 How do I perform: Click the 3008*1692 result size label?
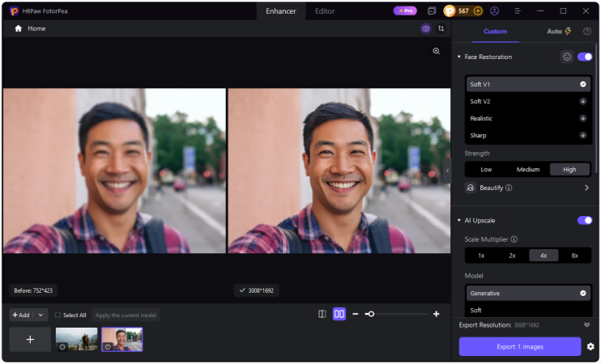[x=257, y=290]
